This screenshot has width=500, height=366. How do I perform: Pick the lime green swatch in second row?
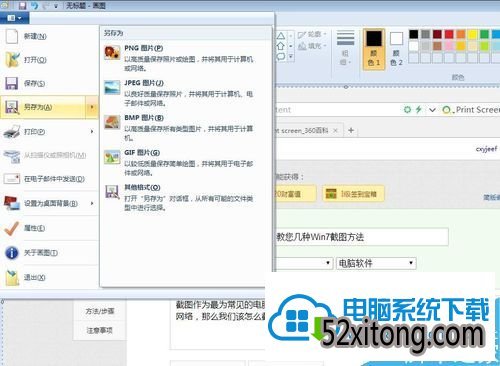[484, 46]
